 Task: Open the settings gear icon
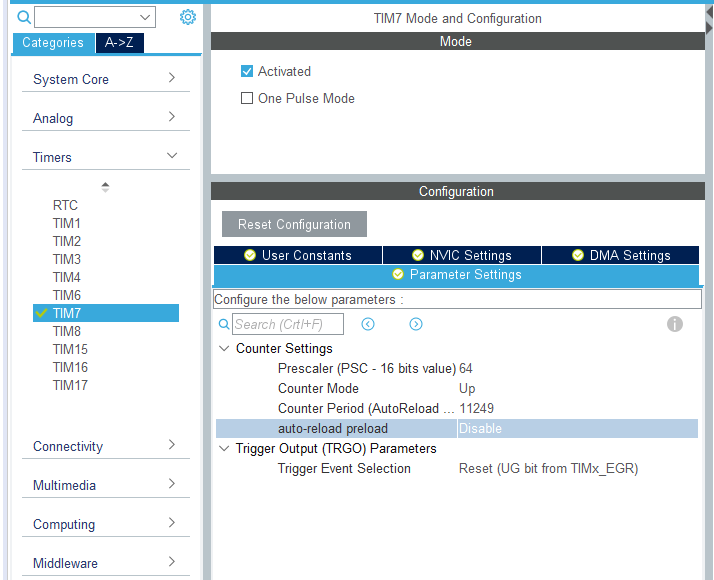(188, 17)
